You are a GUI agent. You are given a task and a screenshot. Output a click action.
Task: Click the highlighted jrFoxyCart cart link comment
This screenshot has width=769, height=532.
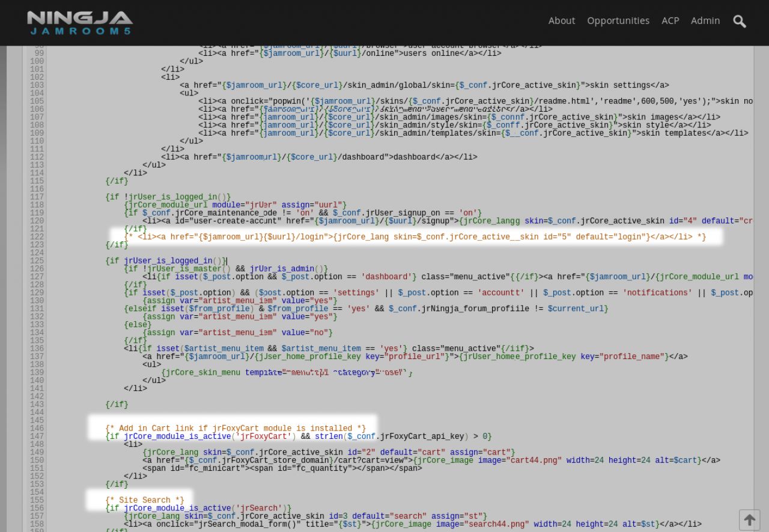235,429
